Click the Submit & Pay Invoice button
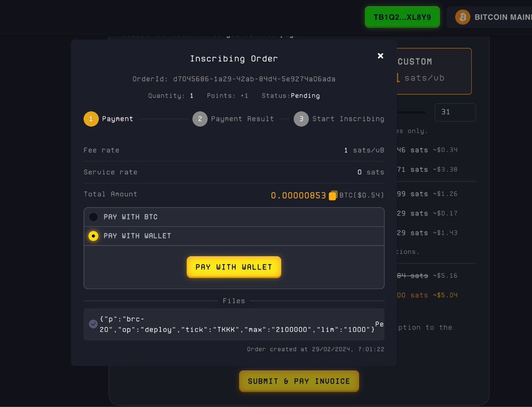 pos(299,381)
